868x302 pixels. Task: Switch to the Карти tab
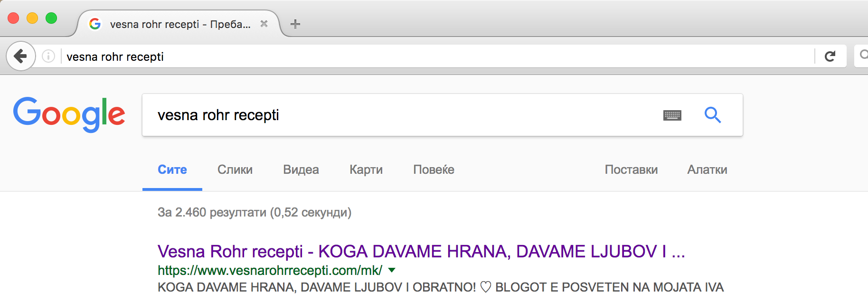pos(366,170)
